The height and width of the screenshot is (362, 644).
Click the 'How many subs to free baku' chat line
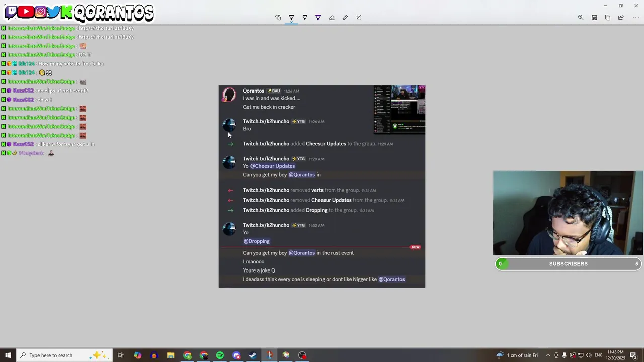tap(70, 64)
